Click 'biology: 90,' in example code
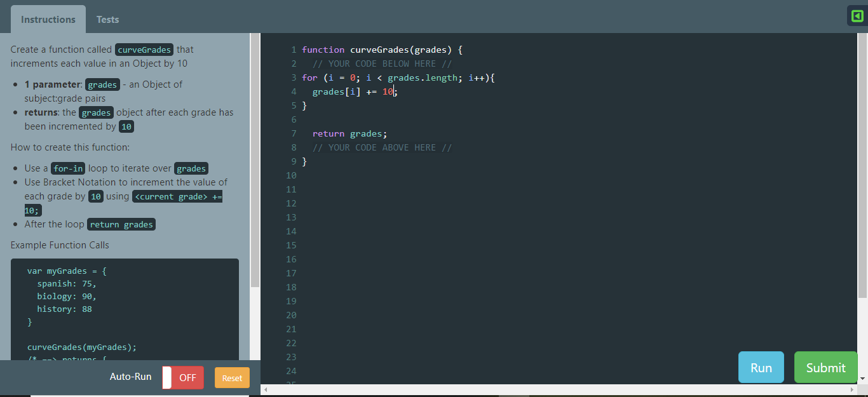 pyautogui.click(x=67, y=296)
